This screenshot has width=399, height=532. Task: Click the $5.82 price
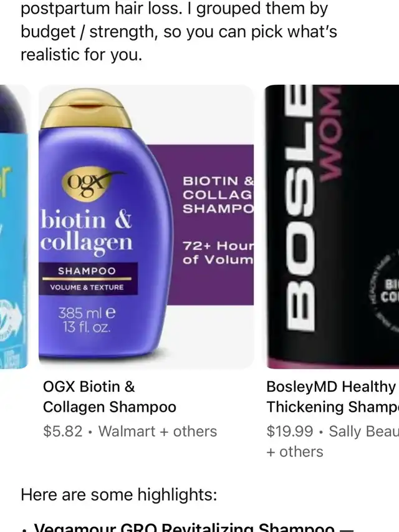click(63, 432)
